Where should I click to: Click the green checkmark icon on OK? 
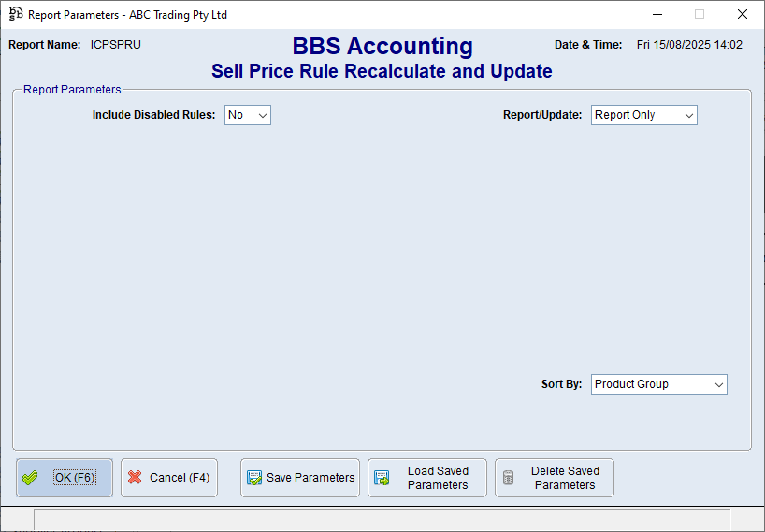(x=31, y=478)
